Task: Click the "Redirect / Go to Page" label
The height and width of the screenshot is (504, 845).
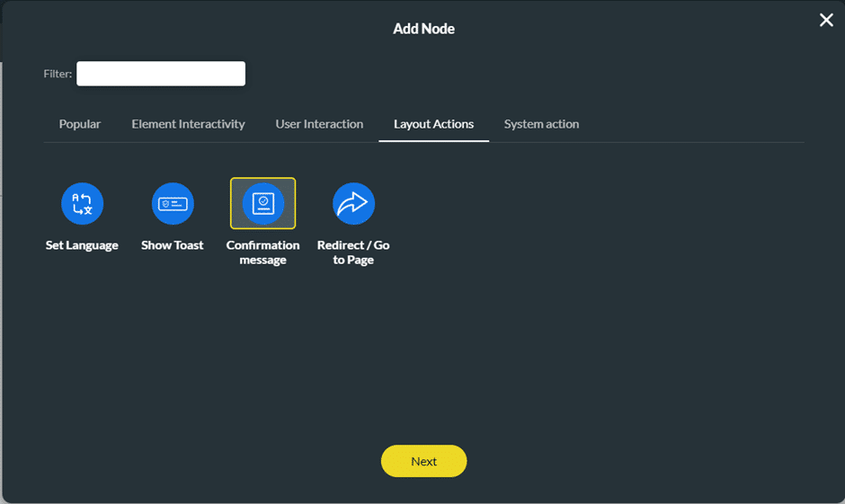Action: pyautogui.click(x=353, y=252)
